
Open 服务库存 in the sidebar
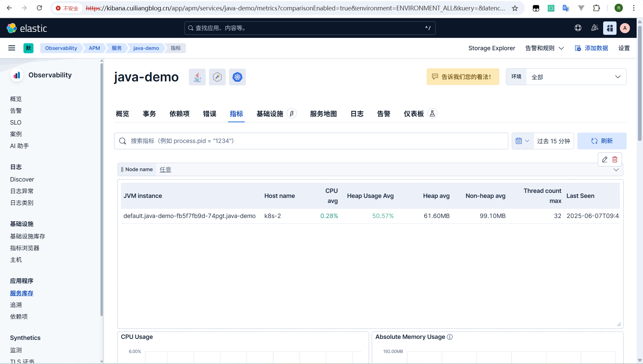point(22,293)
